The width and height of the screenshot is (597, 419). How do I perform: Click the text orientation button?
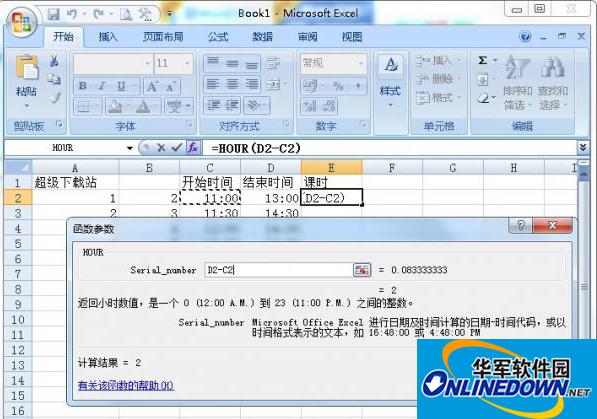254,105
